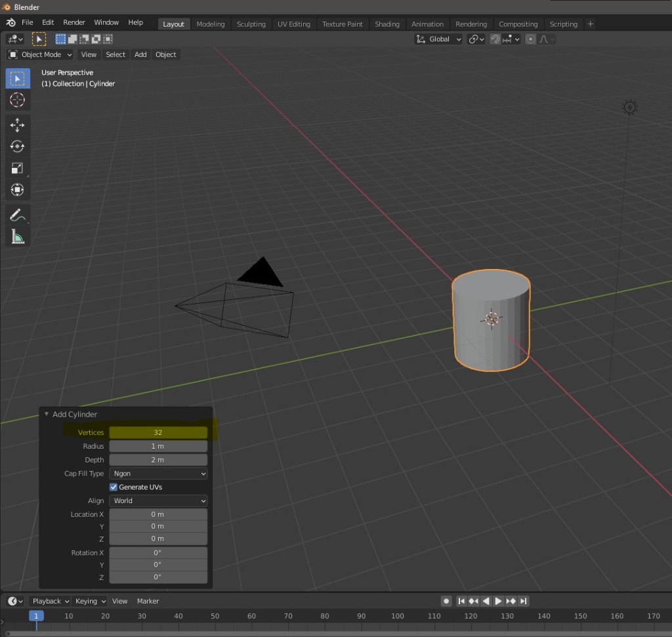672x637 pixels.
Task: Open the Align World dropdown
Action: pyautogui.click(x=158, y=501)
